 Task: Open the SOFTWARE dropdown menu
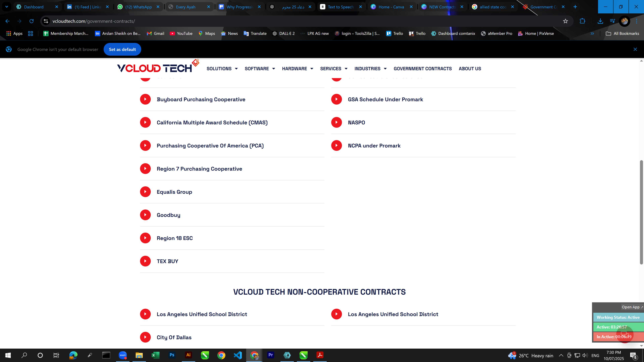[260, 68]
